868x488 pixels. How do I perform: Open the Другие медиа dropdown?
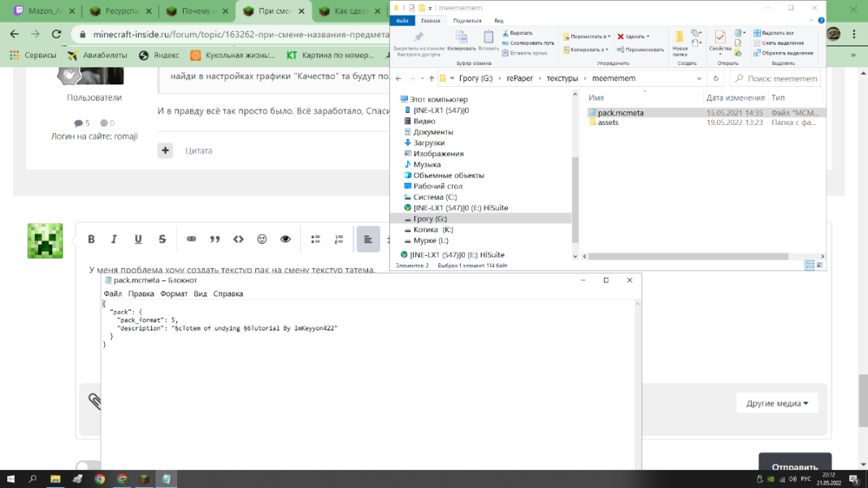pyautogui.click(x=777, y=403)
